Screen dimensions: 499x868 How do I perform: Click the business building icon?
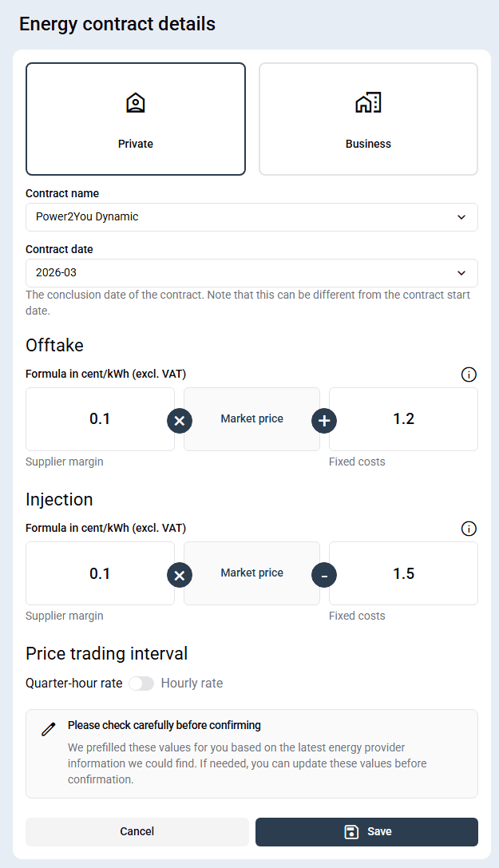[367, 102]
